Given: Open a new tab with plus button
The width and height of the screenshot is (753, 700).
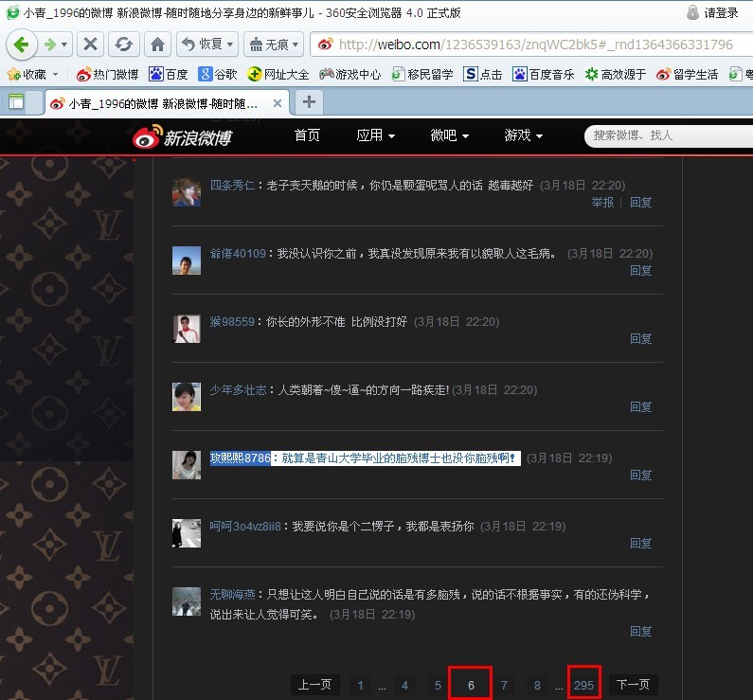Looking at the screenshot, I should (308, 102).
